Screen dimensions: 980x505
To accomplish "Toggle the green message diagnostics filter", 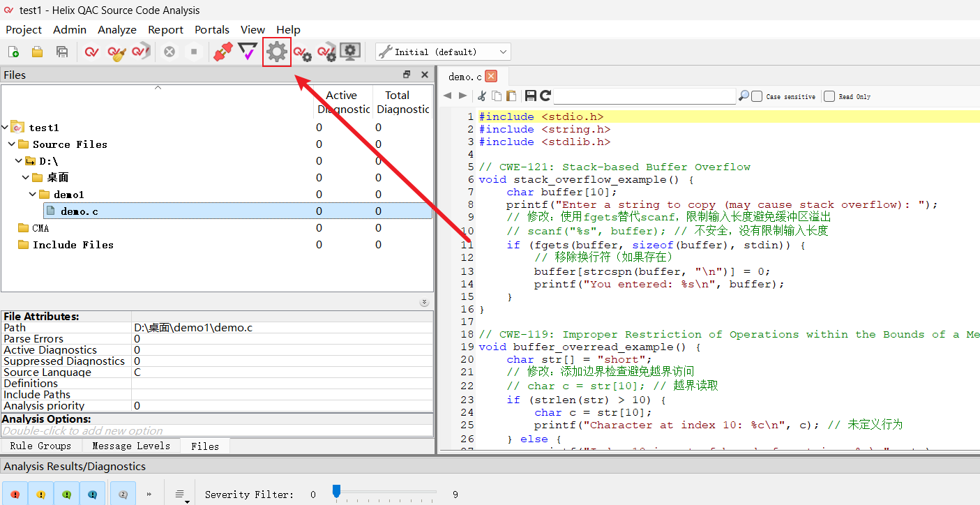I will [x=66, y=494].
